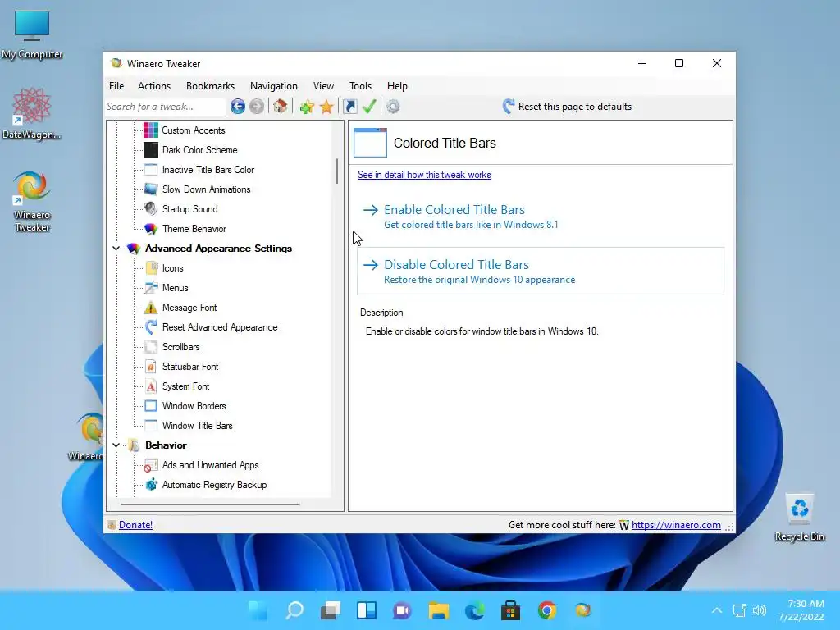Open Widgets from the taskbar
Screen dimensions: 840x630
[367, 610]
